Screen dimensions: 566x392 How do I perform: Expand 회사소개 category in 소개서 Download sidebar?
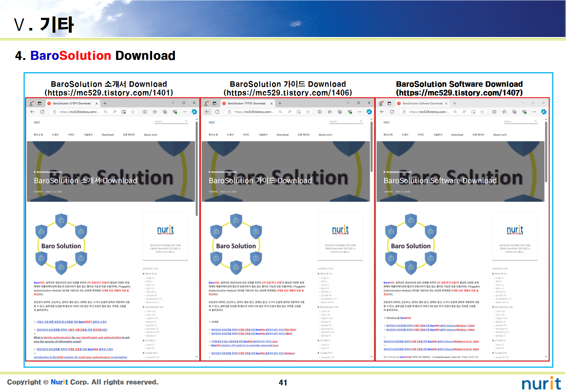point(150,274)
